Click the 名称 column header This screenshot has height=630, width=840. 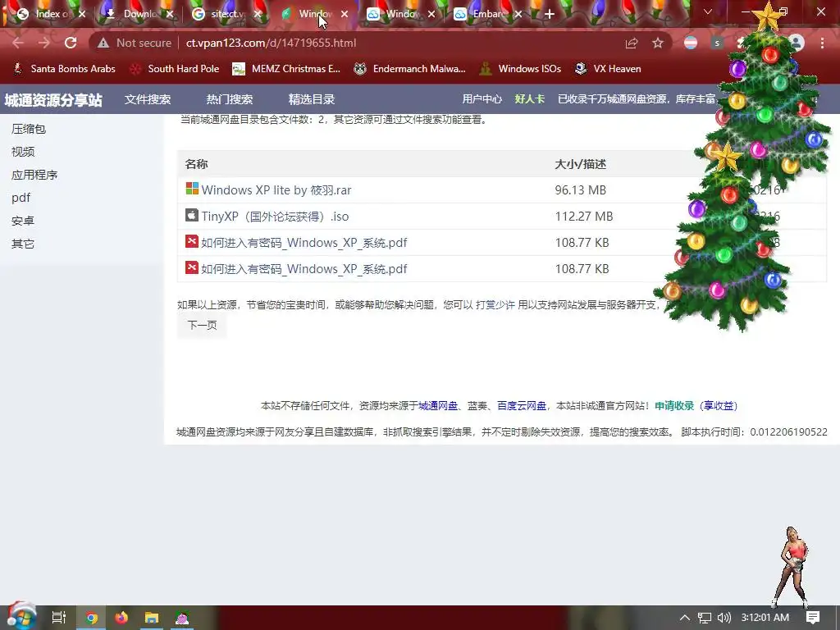(x=196, y=164)
